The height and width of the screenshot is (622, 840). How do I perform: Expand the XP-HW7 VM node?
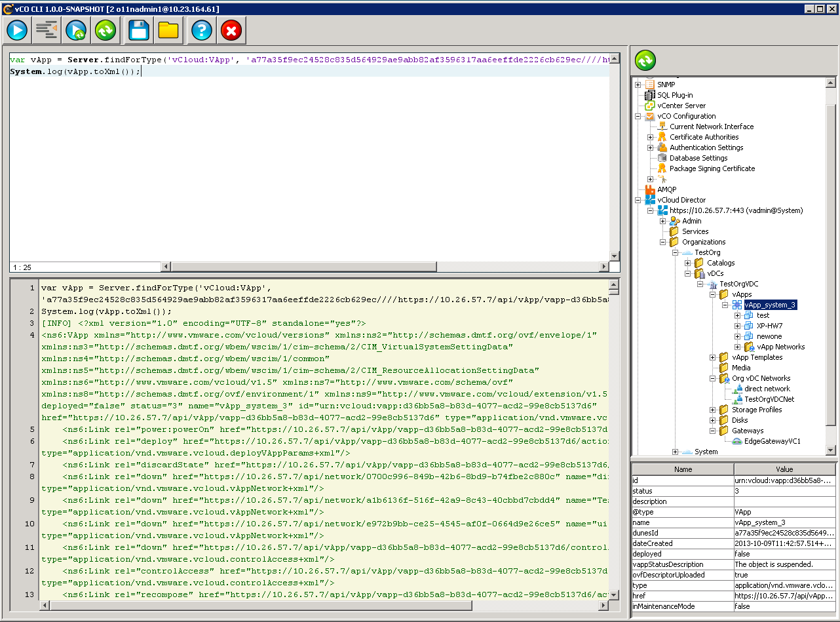coord(737,326)
